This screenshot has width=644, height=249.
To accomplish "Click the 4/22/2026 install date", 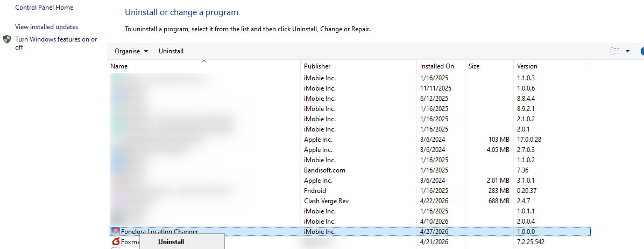I will [x=434, y=201].
